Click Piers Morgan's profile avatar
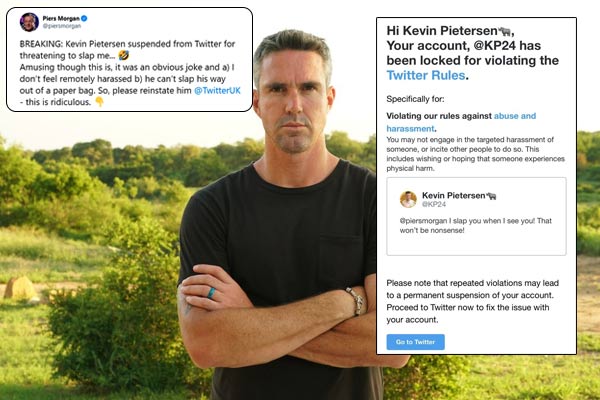The image size is (600, 400). click(29, 22)
